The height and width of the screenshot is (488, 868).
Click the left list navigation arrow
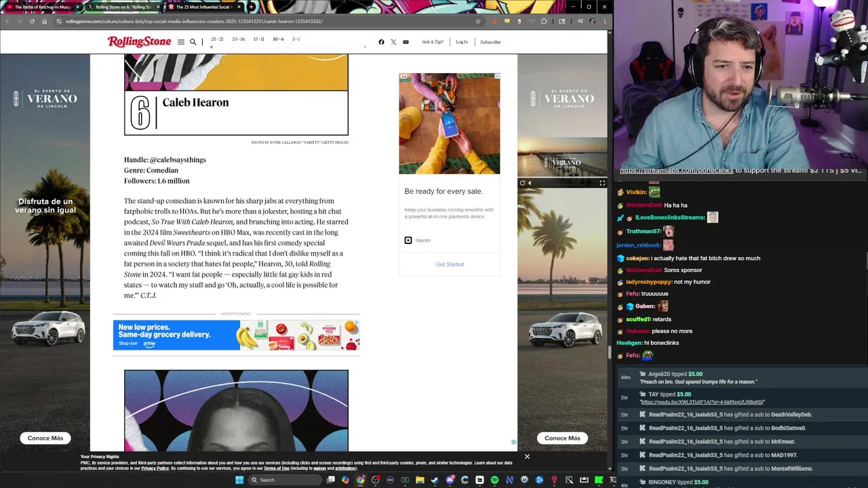[211, 47]
